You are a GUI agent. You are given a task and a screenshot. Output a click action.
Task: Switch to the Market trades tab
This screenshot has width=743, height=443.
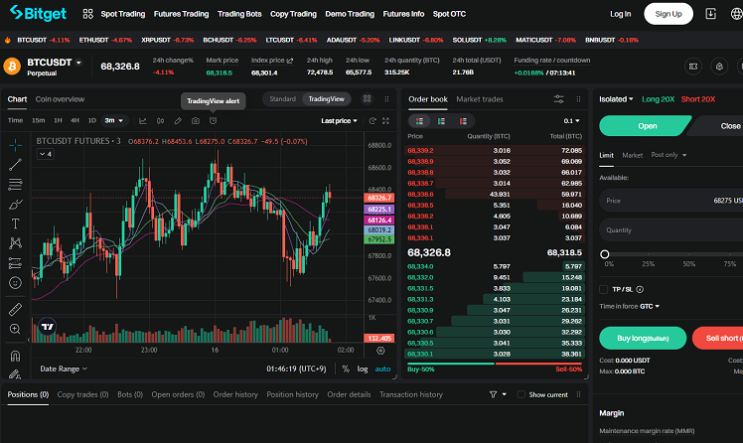click(x=480, y=99)
